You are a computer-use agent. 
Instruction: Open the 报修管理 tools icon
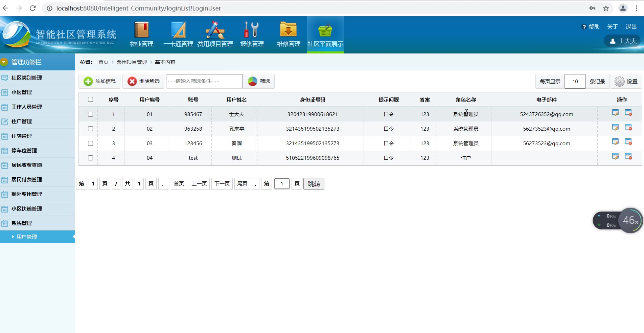click(252, 30)
